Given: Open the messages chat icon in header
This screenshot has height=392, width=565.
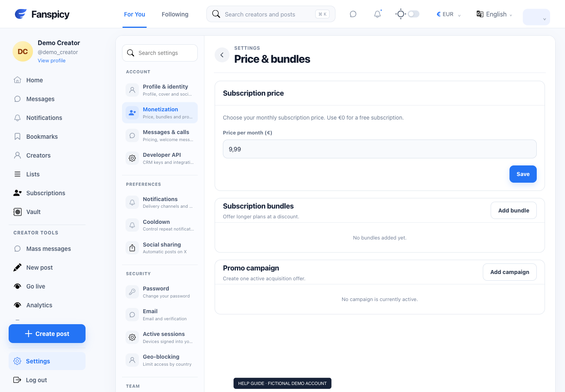Looking at the screenshot, I should coord(353,14).
